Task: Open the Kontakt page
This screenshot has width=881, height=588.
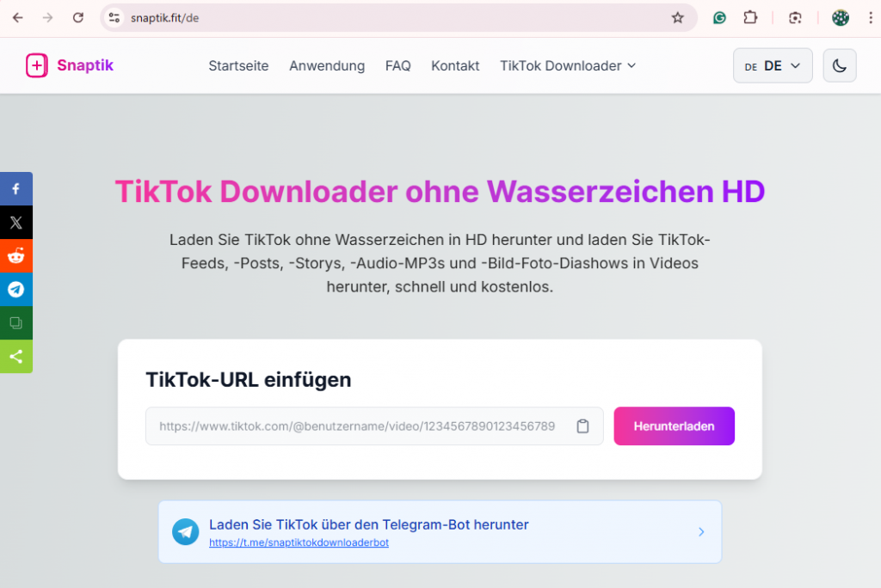Action: coord(455,65)
